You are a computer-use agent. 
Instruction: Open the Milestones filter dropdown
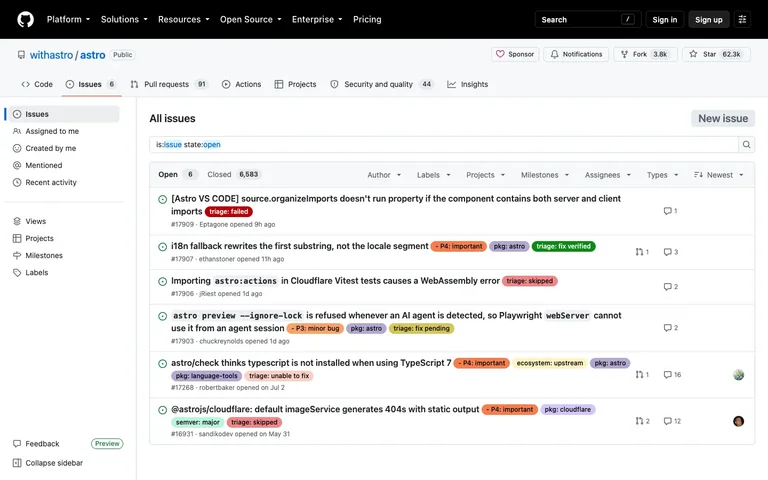tap(545, 175)
